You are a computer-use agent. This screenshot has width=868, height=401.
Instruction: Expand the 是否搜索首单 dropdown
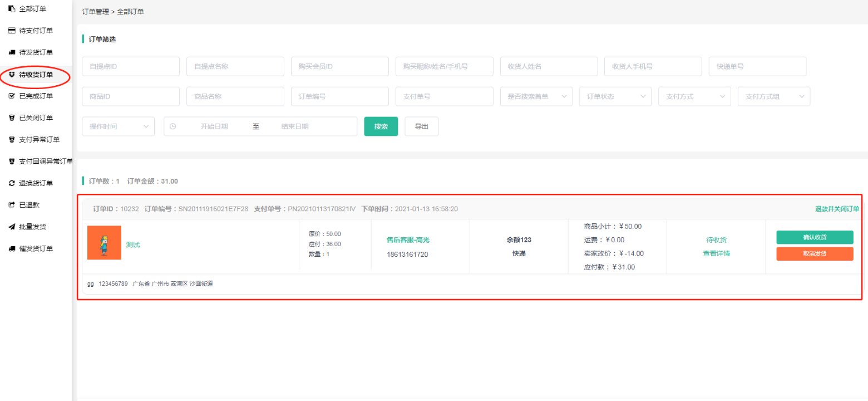pyautogui.click(x=536, y=96)
